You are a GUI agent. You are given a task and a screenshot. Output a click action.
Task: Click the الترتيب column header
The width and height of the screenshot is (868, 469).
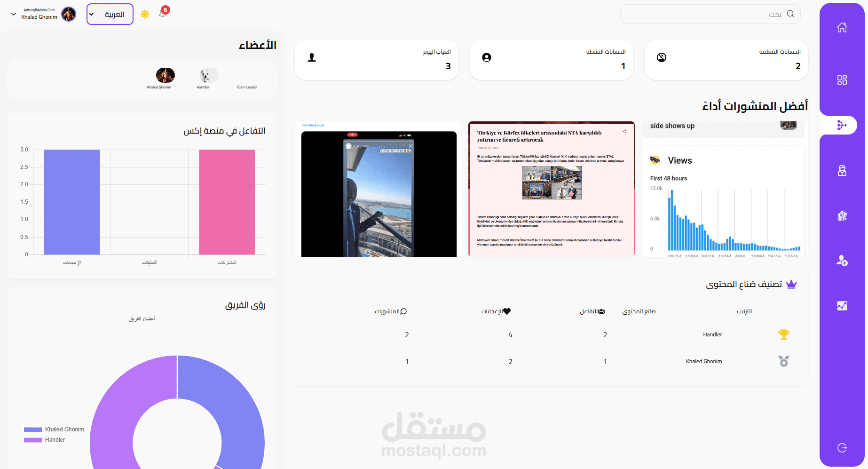[744, 311]
